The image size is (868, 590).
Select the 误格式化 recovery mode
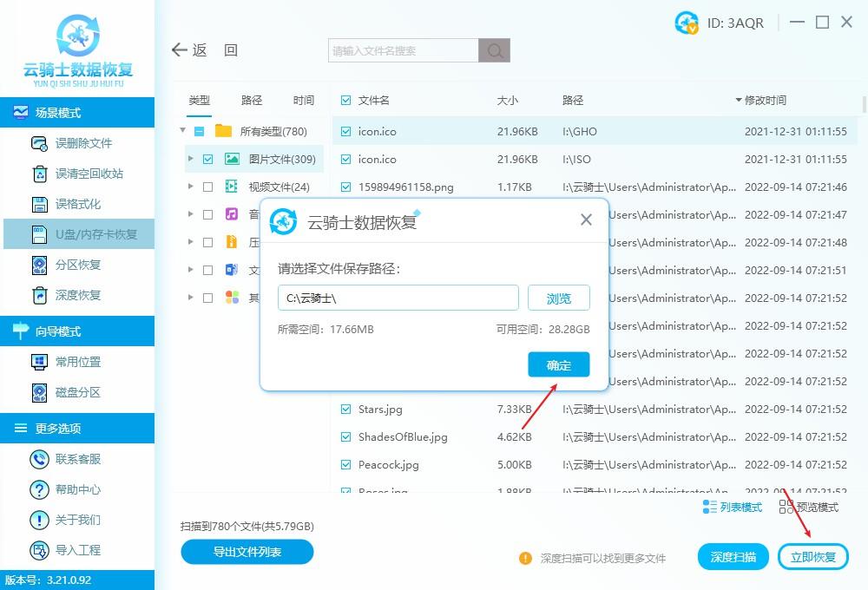(77, 204)
